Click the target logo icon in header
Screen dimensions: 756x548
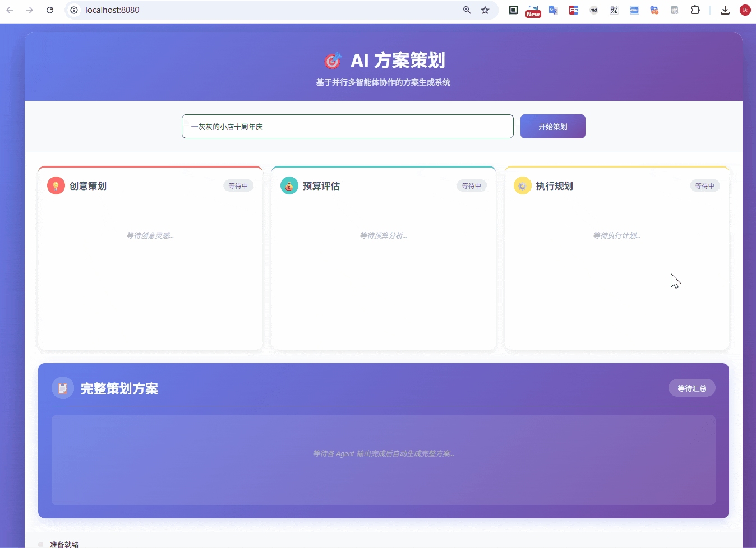333,61
